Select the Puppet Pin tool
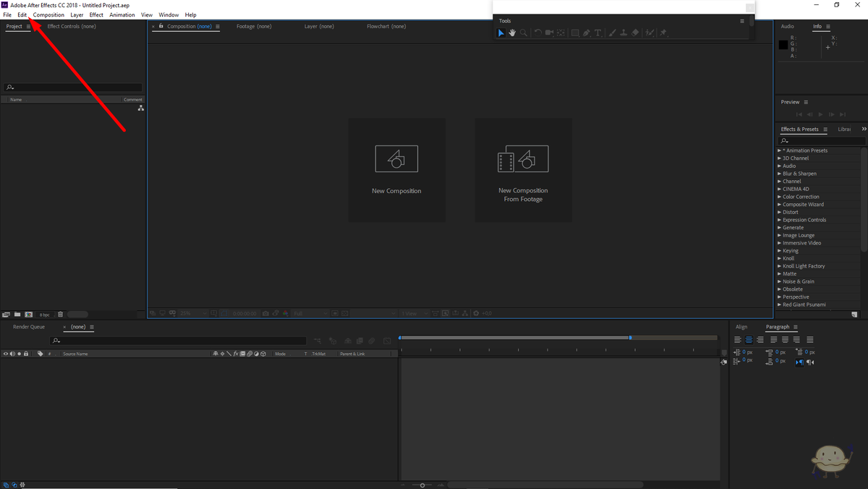Image resolution: width=868 pixels, height=489 pixels. (x=663, y=33)
